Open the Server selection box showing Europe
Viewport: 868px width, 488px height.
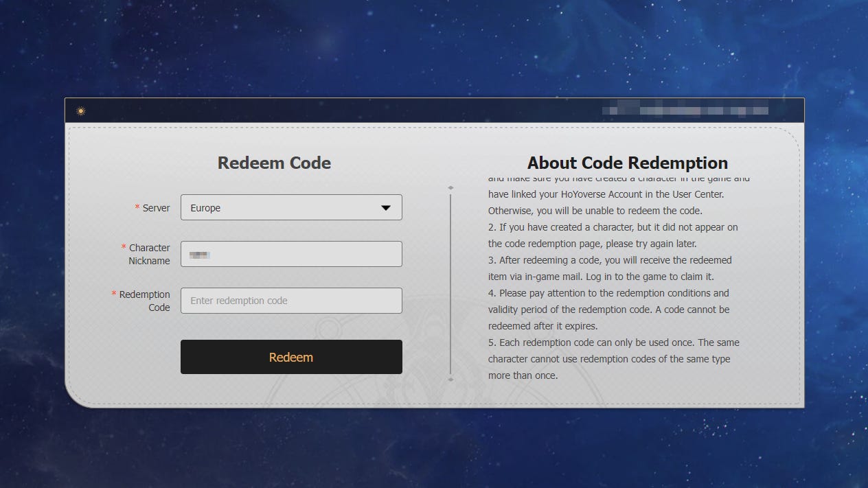tap(290, 208)
